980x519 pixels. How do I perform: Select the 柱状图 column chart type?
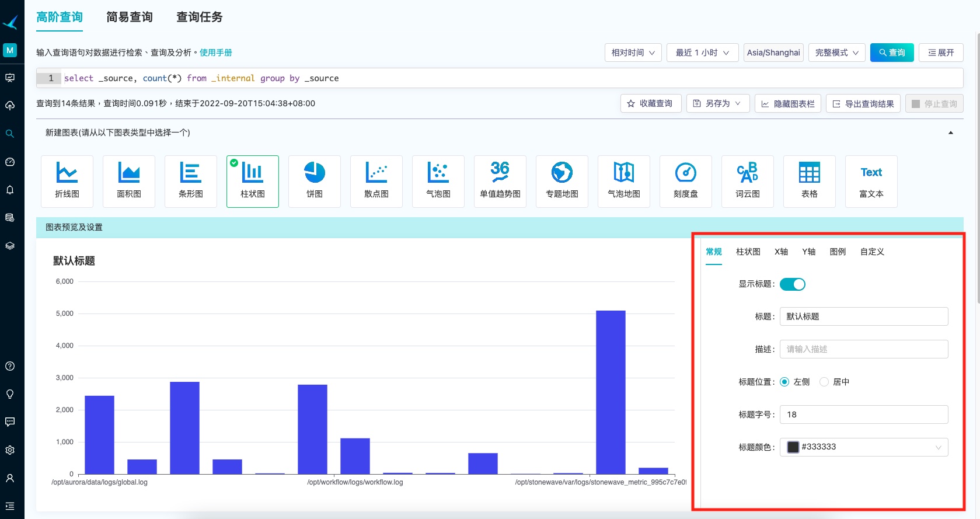[x=253, y=182]
